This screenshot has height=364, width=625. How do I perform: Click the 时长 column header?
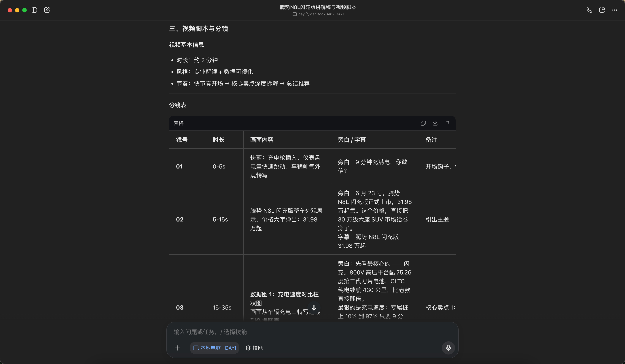click(224, 140)
